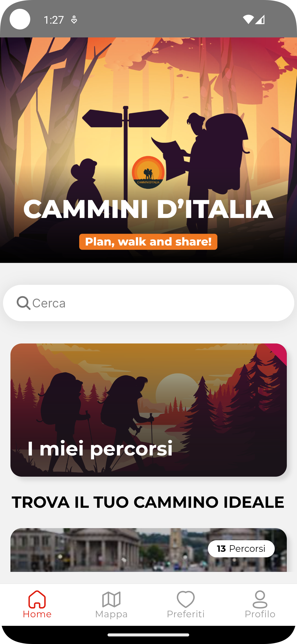Focus the Cerca search field
The height and width of the screenshot is (644, 297).
[x=148, y=303]
